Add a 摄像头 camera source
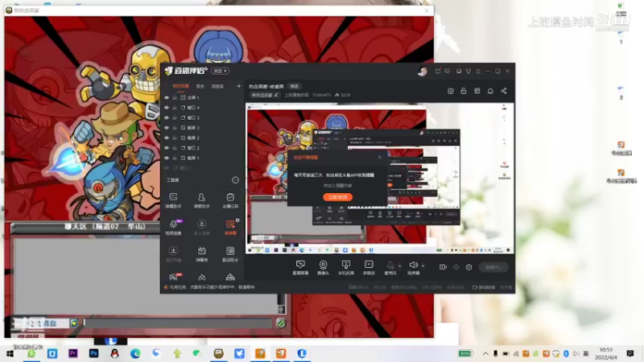Screen dimensions: 644x362 coord(324,267)
